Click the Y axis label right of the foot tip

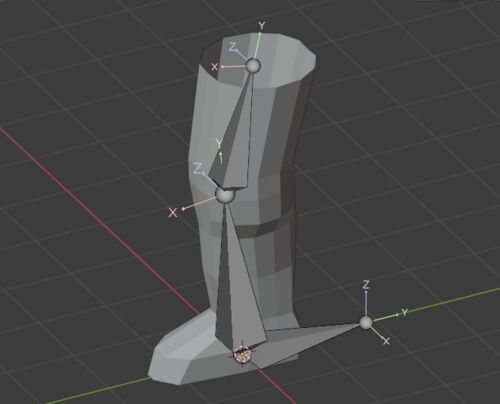[x=404, y=313]
